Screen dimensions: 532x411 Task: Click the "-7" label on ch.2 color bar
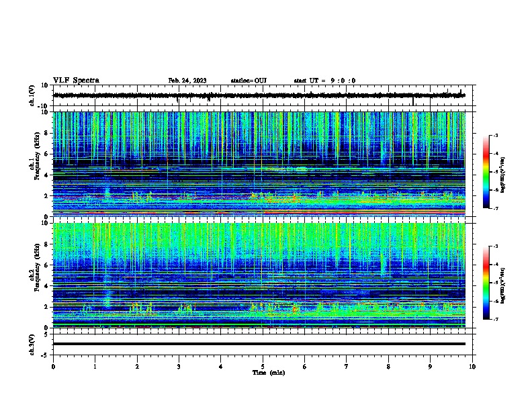tap(495, 319)
